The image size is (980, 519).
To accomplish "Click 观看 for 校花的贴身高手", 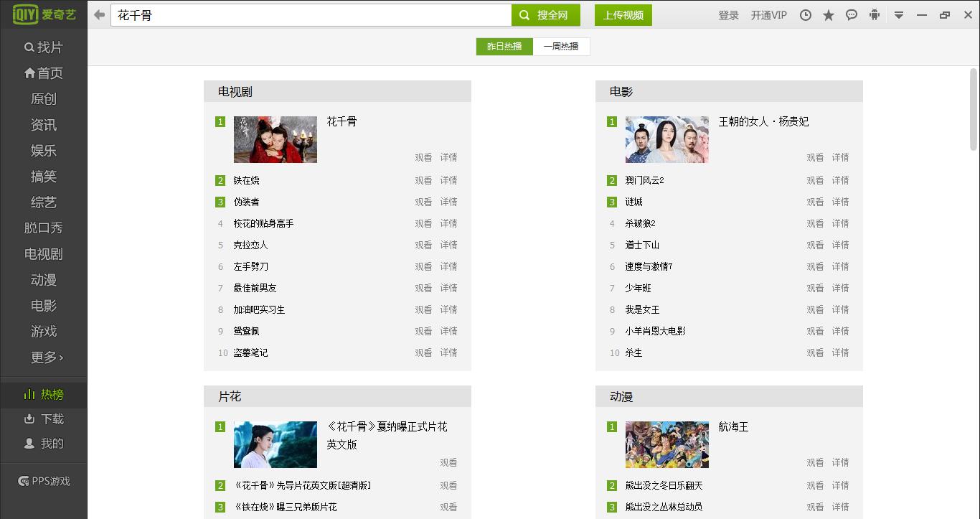I will click(423, 223).
